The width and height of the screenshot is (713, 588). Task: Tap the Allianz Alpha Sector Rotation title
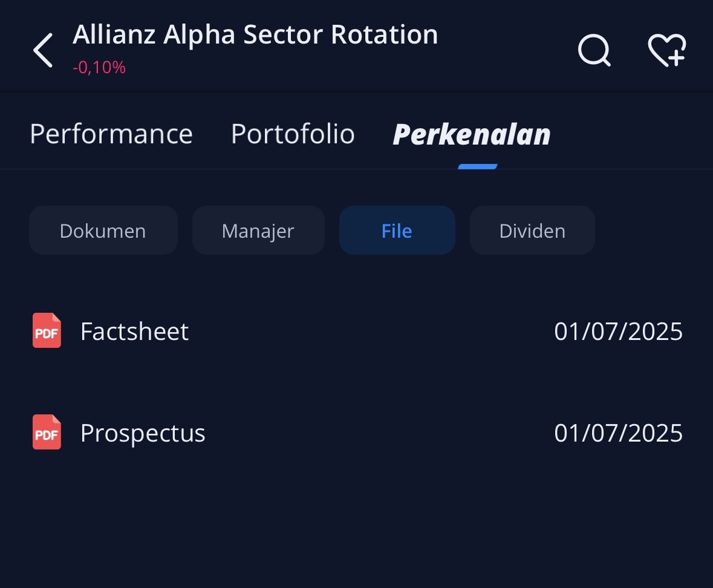(255, 34)
